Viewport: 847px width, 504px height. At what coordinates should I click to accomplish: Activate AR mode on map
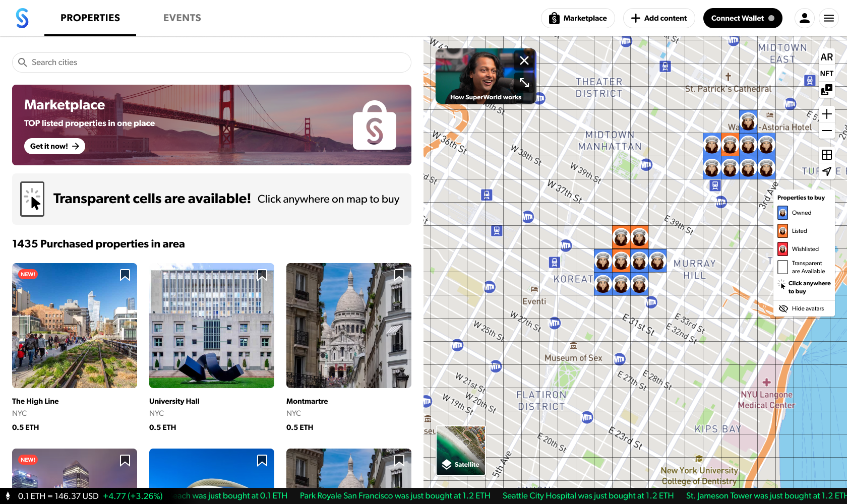(827, 57)
